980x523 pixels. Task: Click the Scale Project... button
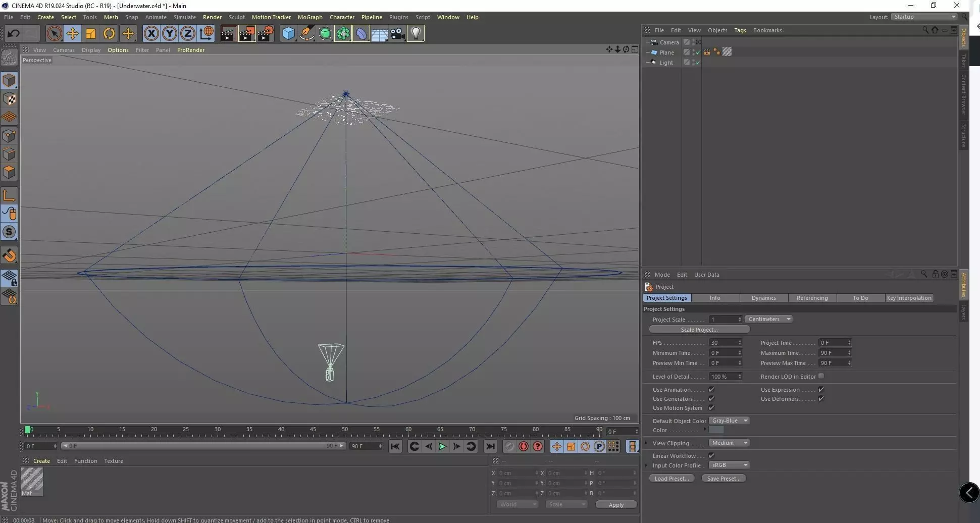(x=699, y=330)
